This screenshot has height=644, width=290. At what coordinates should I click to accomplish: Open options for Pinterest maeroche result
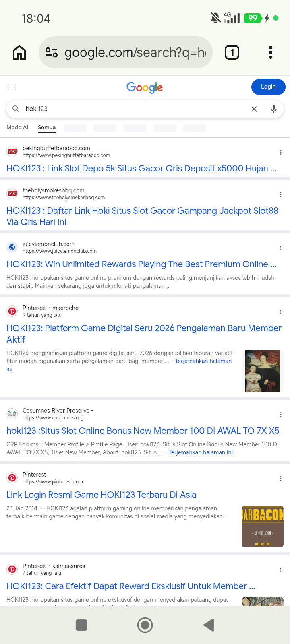[x=281, y=312]
